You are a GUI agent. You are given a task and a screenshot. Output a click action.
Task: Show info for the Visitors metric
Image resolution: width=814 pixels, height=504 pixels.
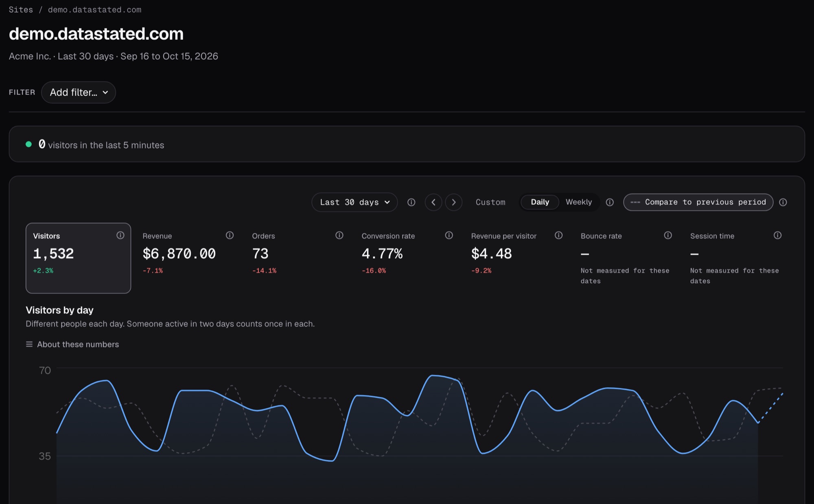pos(120,235)
